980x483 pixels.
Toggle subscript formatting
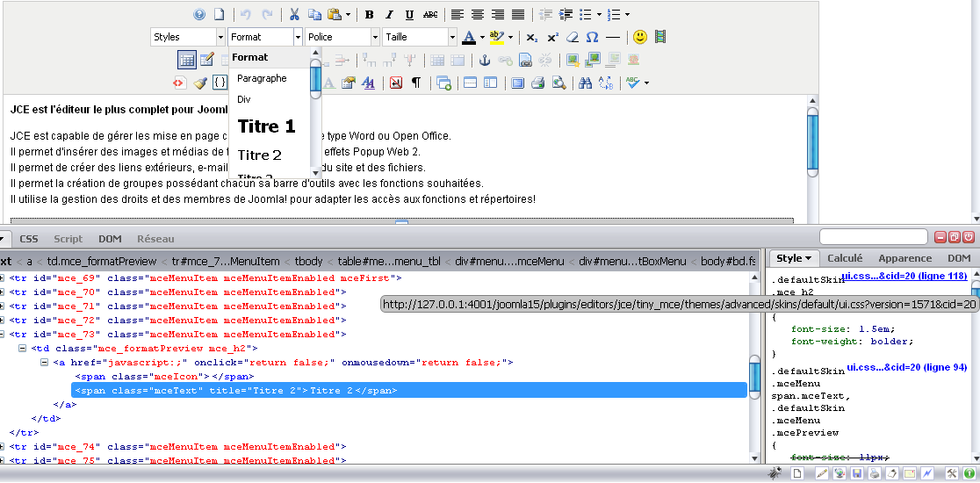coord(532,37)
